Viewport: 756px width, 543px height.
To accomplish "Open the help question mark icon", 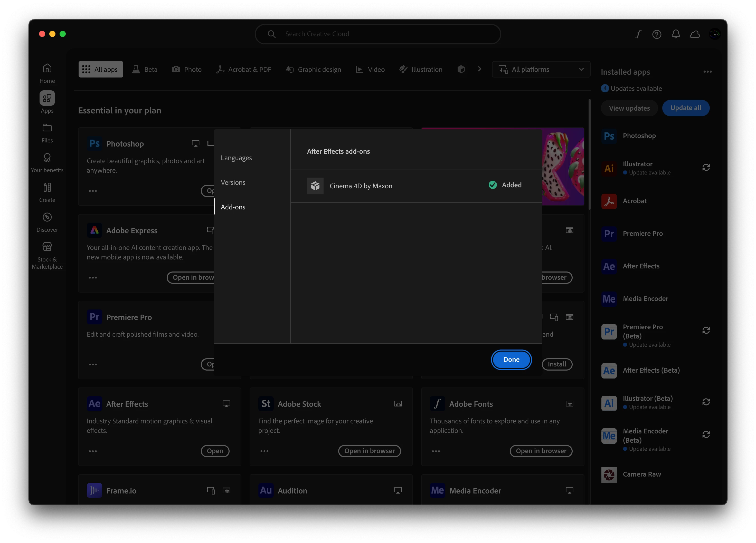I will point(657,34).
